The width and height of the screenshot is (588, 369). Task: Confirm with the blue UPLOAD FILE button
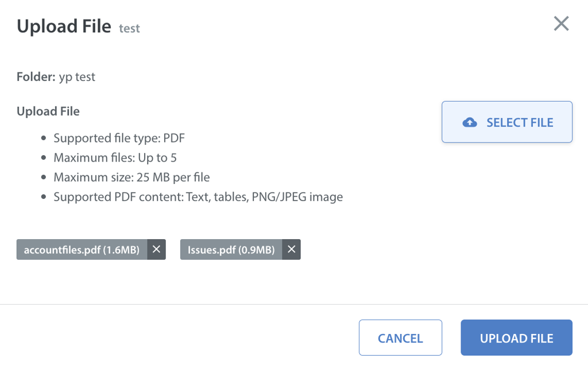pyautogui.click(x=516, y=338)
